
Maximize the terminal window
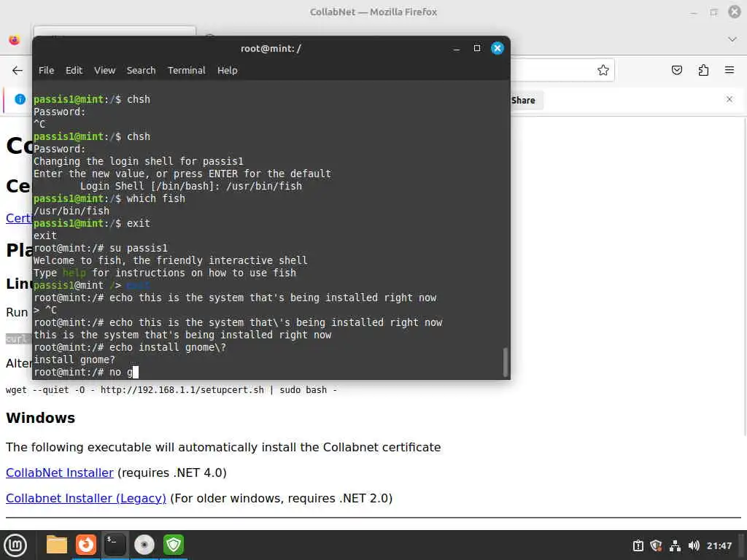(x=477, y=48)
